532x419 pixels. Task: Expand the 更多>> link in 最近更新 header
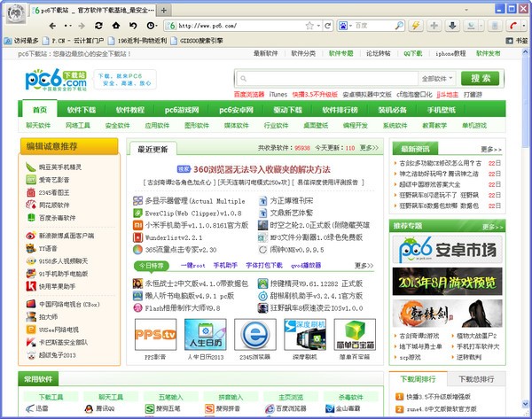(x=369, y=148)
